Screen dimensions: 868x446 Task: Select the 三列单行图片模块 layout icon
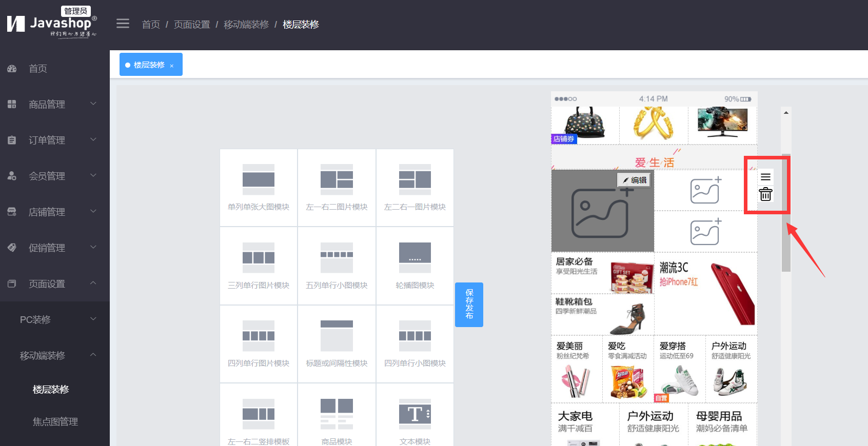tap(259, 257)
